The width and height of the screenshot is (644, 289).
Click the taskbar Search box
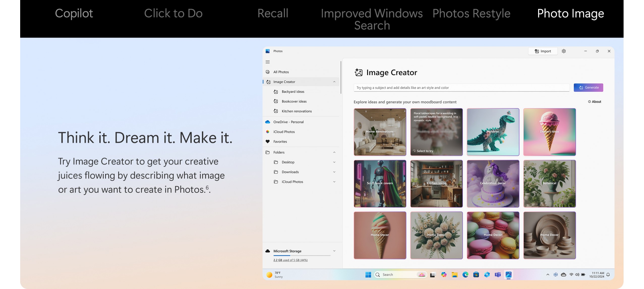pyautogui.click(x=400, y=275)
